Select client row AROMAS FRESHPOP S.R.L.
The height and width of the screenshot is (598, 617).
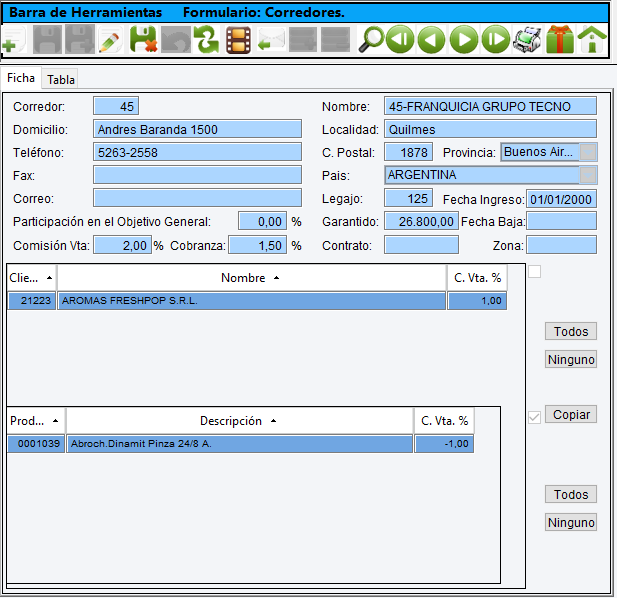click(252, 301)
